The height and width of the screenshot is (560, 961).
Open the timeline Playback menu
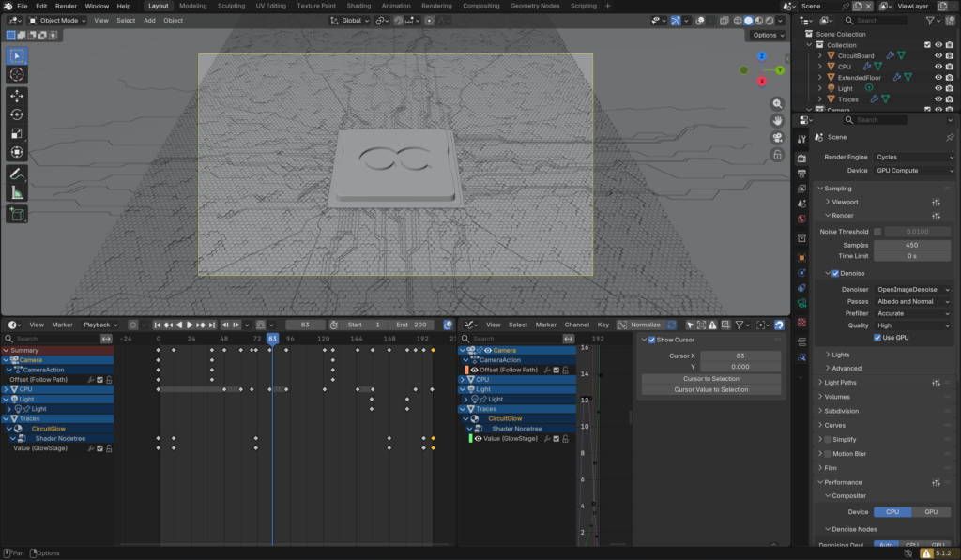[x=100, y=325]
